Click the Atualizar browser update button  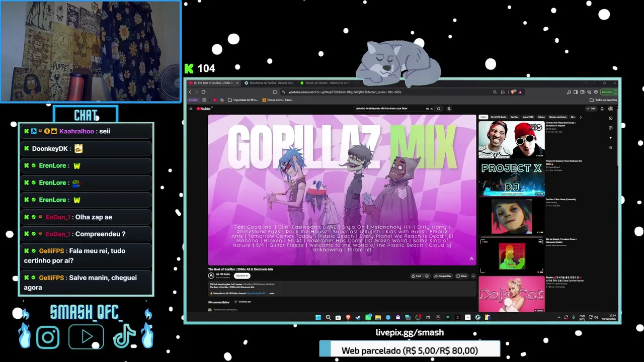tap(608, 92)
